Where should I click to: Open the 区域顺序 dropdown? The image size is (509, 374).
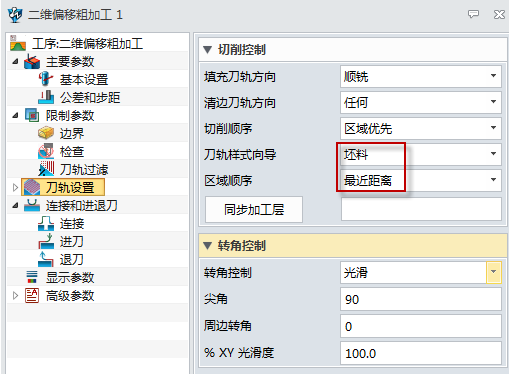click(x=493, y=180)
